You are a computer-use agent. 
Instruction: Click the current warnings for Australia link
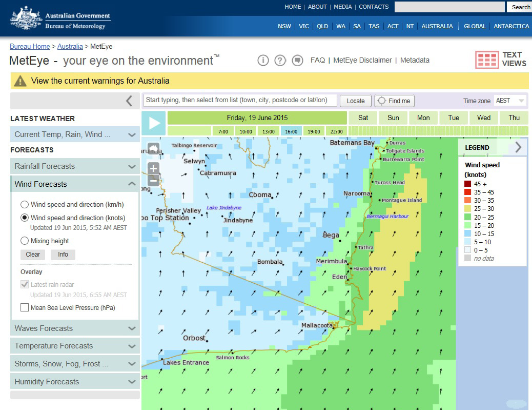[100, 81]
